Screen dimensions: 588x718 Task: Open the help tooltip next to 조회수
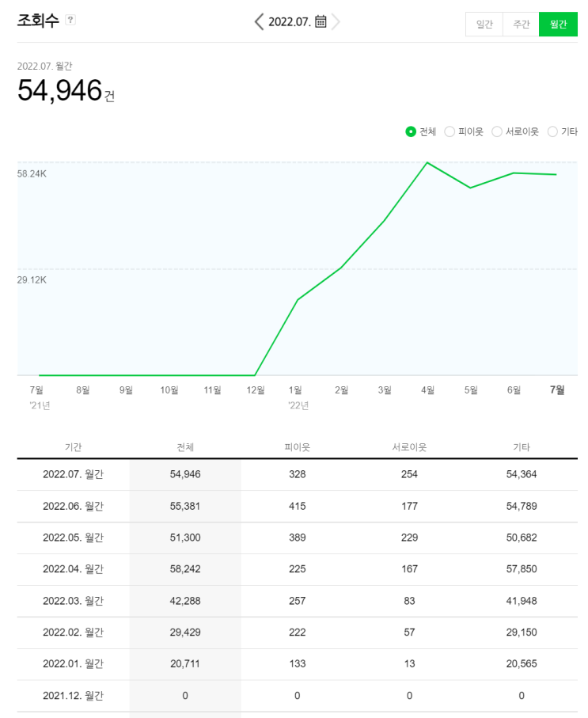tap(70, 20)
